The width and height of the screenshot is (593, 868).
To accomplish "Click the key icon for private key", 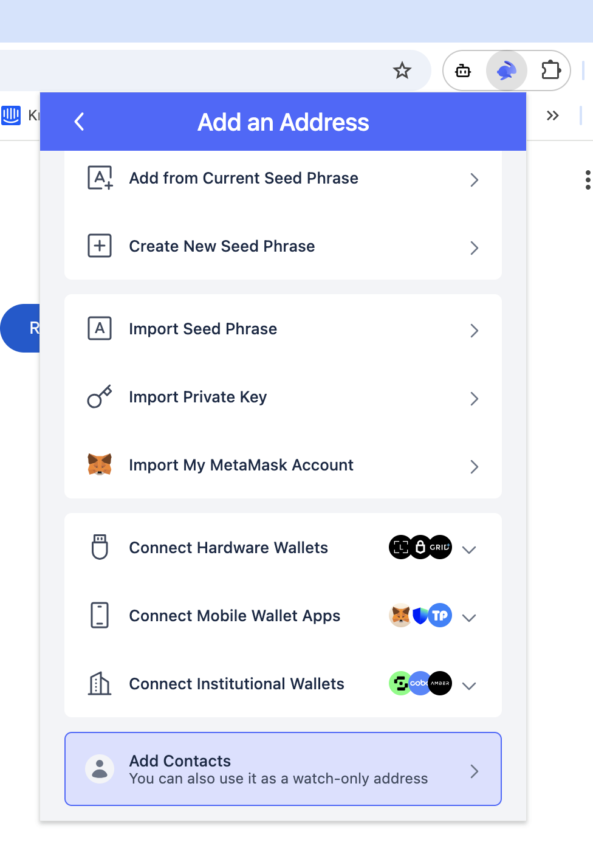I will [100, 396].
